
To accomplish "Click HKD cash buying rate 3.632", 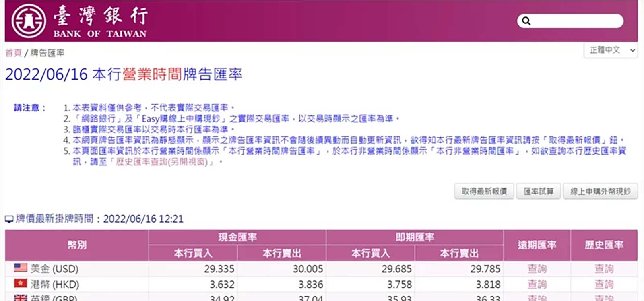I will point(222,284).
